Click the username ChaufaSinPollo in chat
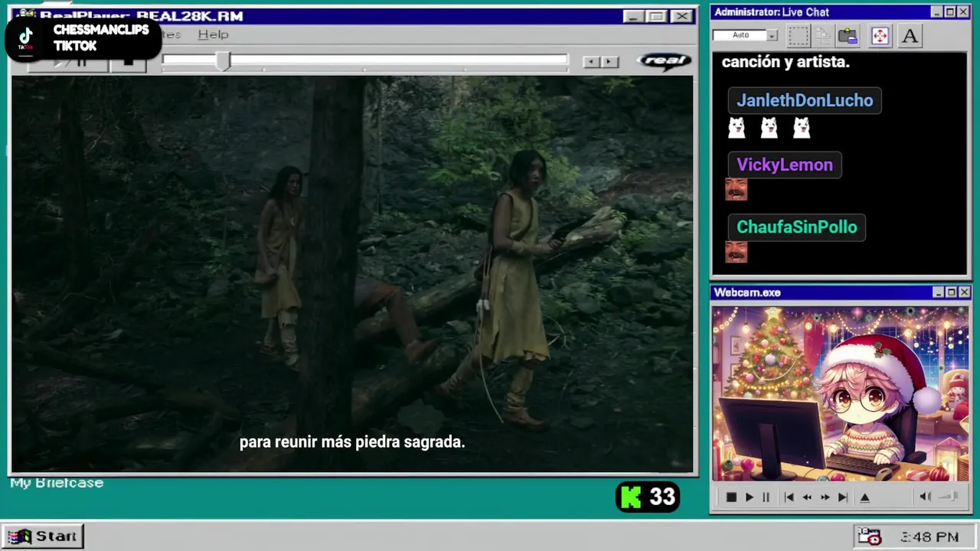 797,227
